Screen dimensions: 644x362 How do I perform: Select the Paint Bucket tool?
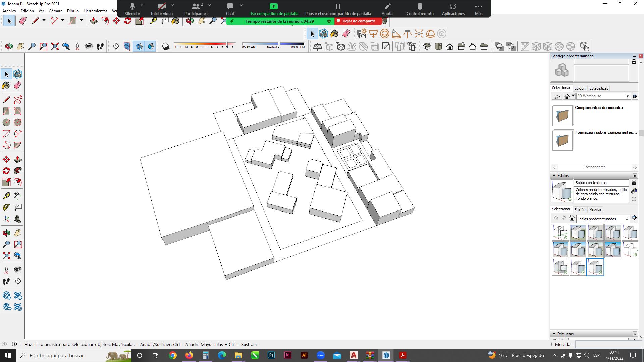6,85
